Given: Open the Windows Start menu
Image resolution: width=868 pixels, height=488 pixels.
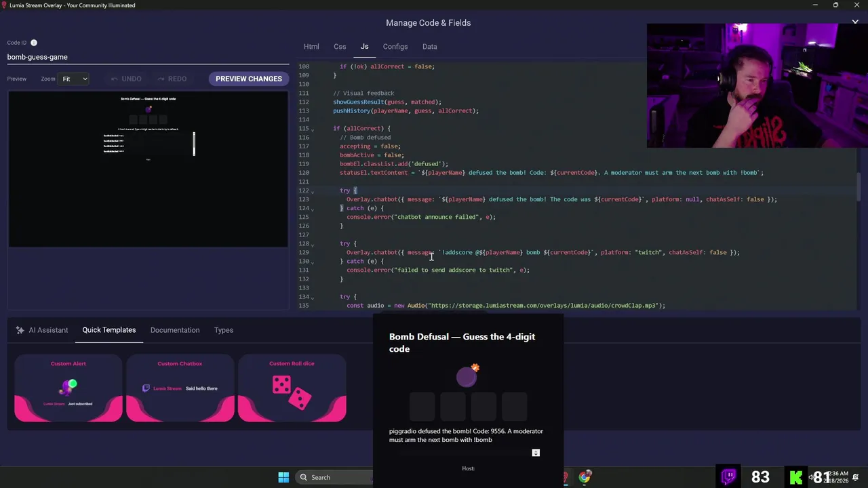Looking at the screenshot, I should pyautogui.click(x=283, y=477).
